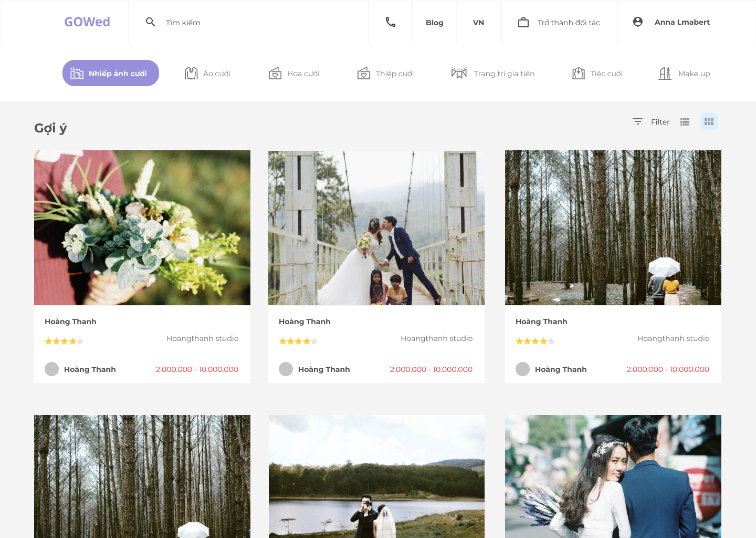Click author name Hoàng Thanh on bridge card
The image size is (756, 538).
[x=324, y=369]
